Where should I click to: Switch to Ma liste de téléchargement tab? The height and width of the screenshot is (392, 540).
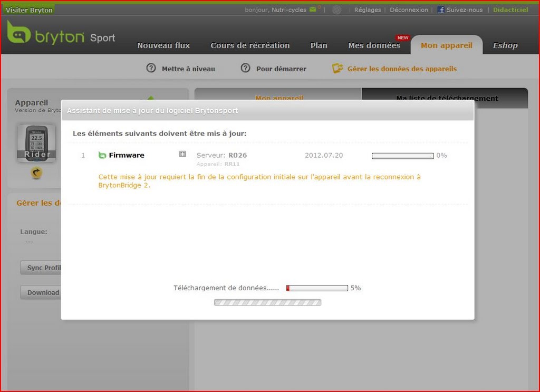coord(445,98)
